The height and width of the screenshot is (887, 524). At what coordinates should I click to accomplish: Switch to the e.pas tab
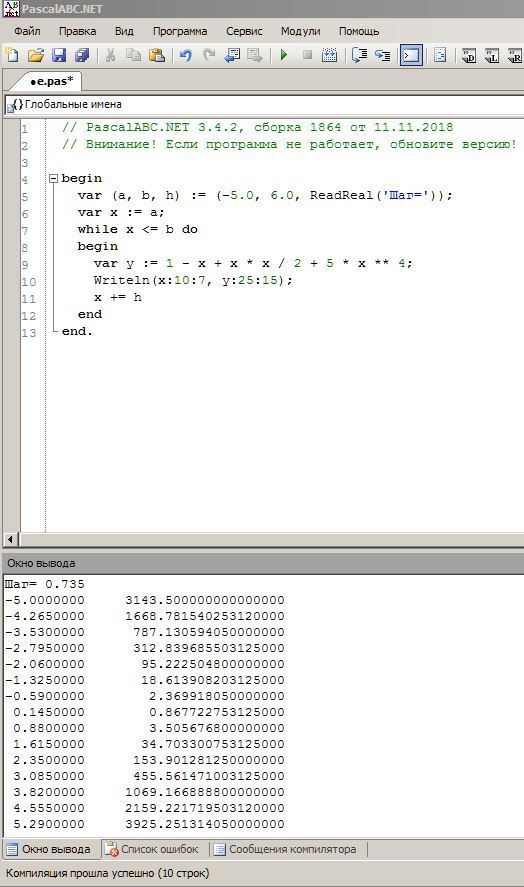(x=51, y=81)
